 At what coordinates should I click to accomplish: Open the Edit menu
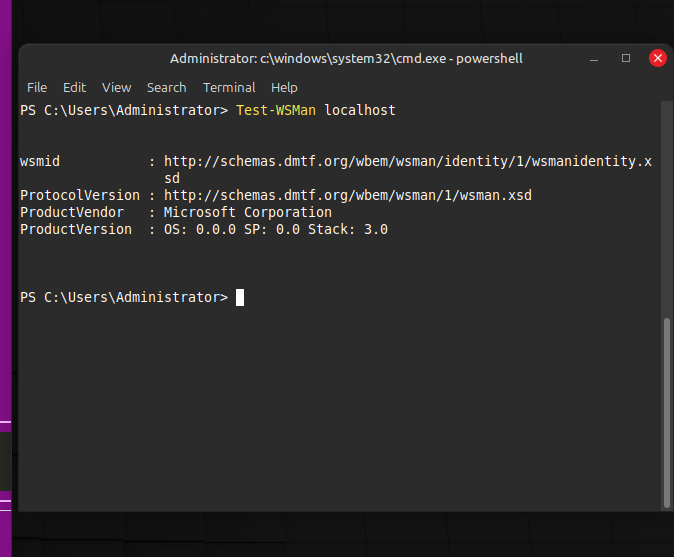(x=74, y=87)
